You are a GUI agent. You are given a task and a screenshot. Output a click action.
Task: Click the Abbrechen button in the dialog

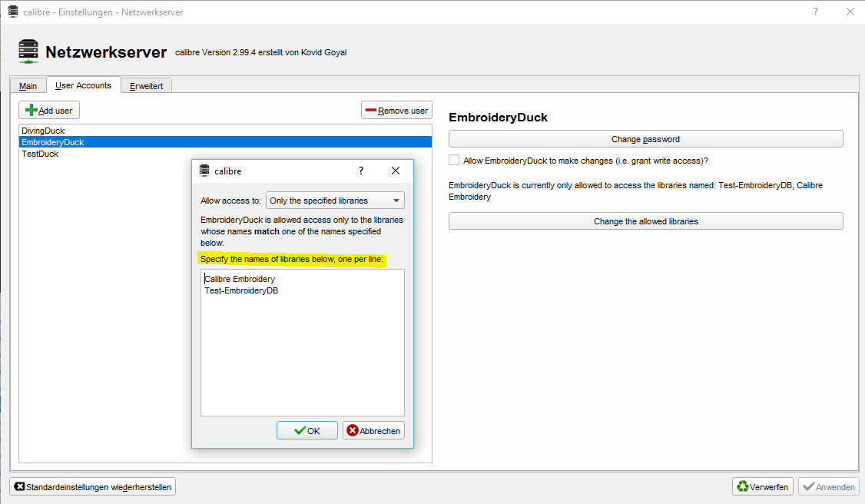pos(373,431)
